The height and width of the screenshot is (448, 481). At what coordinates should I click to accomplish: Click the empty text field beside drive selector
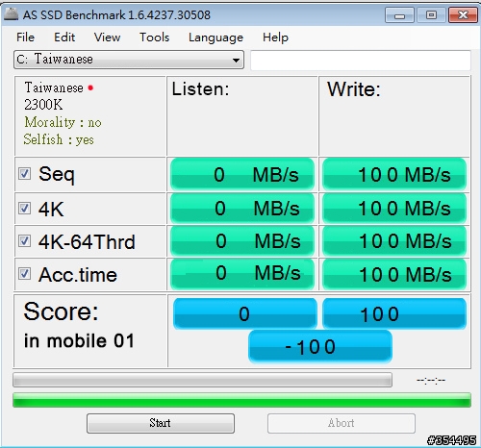tap(361, 60)
